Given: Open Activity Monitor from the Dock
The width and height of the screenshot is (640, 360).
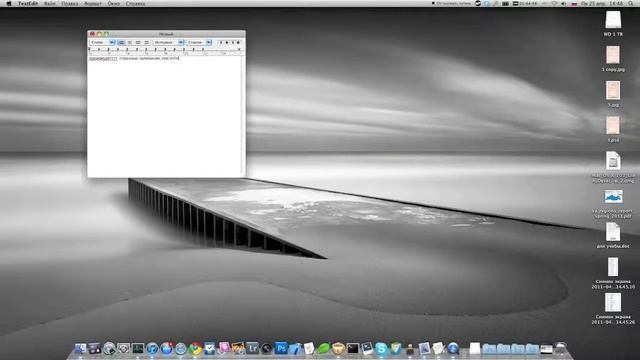Looking at the screenshot, I should tap(138, 348).
